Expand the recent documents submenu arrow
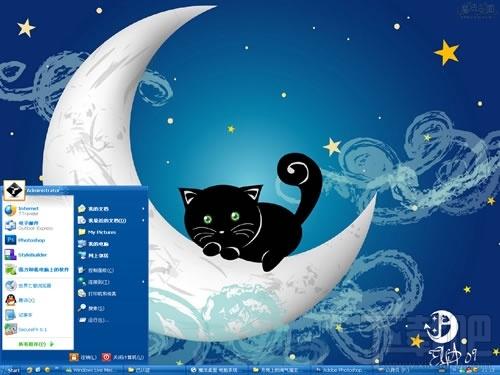 143,221
